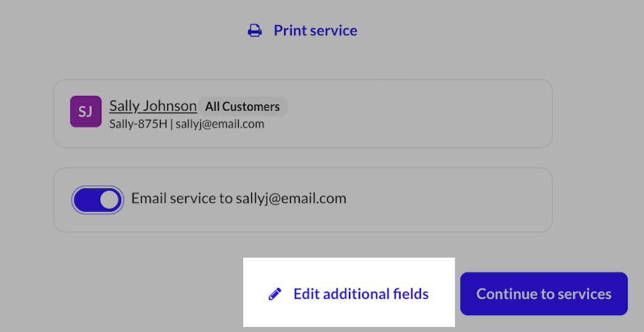Click the white knob of the email switch
Screen dimensions: 644x332
110,200
